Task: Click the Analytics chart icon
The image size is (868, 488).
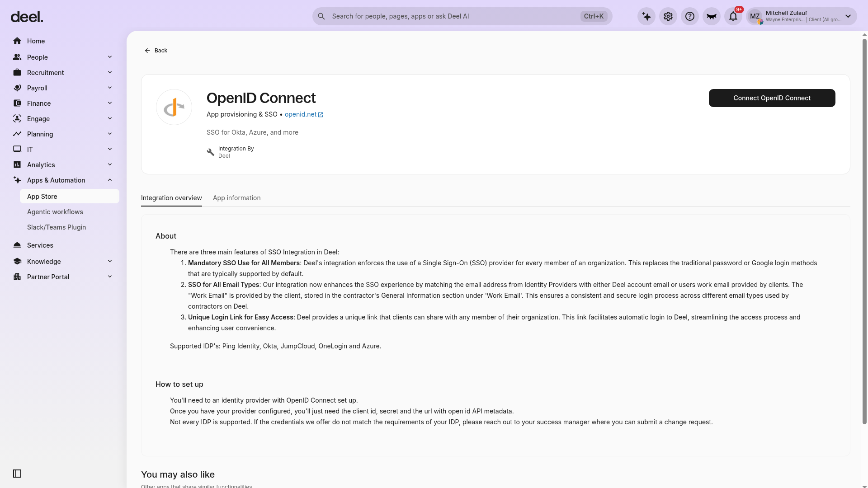Action: click(17, 165)
